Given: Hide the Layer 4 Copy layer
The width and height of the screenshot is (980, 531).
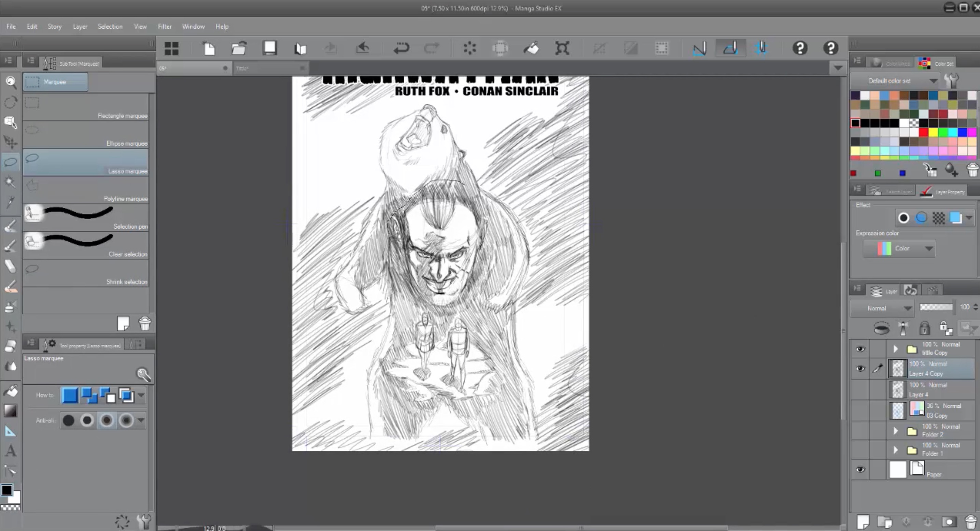Looking at the screenshot, I should (860, 368).
